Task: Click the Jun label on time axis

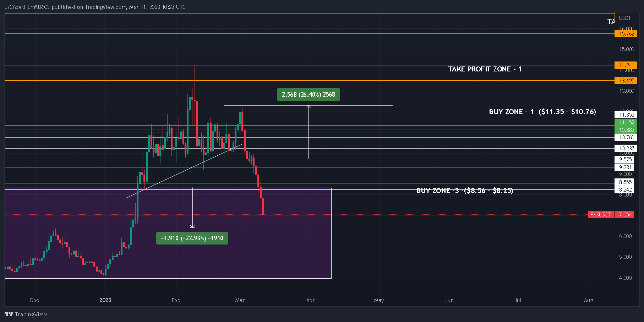Action: click(449, 300)
